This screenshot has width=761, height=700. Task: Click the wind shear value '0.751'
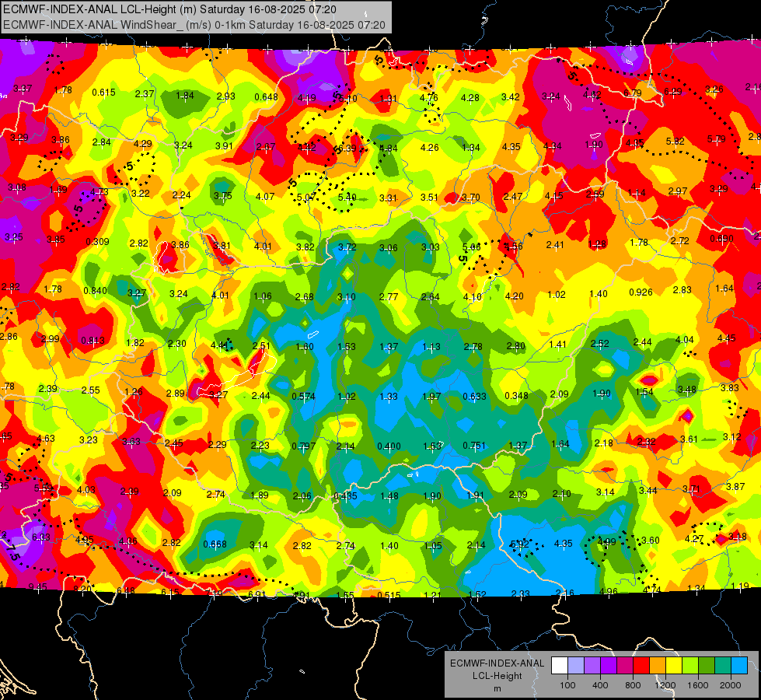pos(474,446)
